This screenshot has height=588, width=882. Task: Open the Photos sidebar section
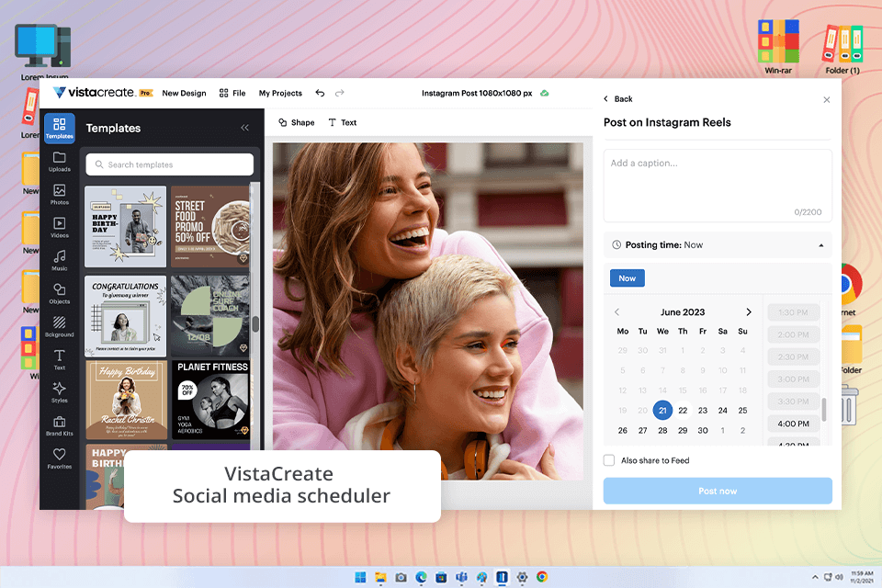59,195
